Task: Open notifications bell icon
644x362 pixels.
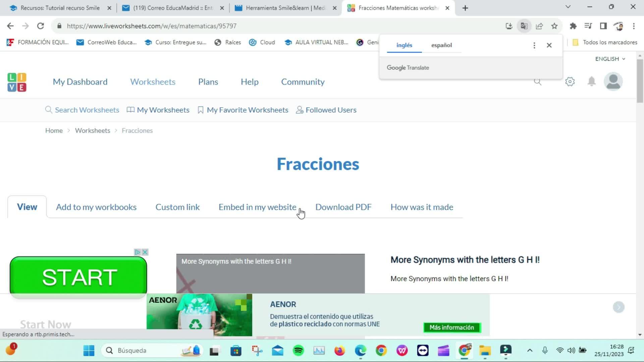Action: (592, 81)
